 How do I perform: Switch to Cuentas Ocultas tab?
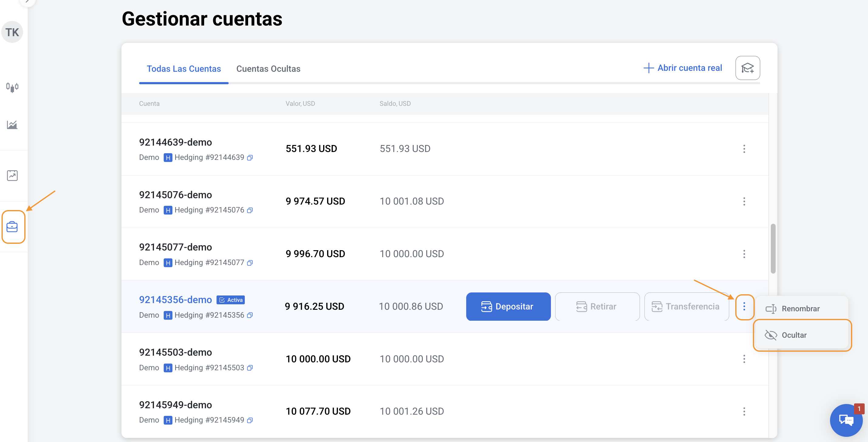pyautogui.click(x=268, y=69)
